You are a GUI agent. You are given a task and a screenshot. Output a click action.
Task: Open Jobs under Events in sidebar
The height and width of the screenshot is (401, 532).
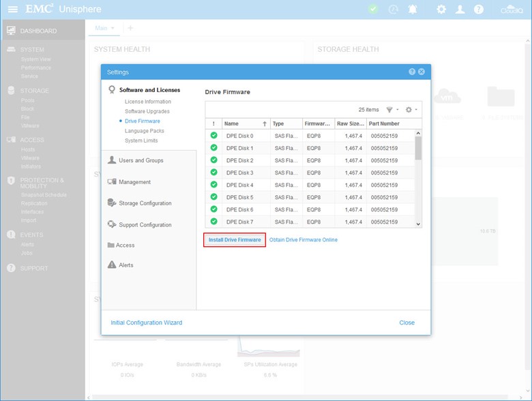[x=27, y=253]
